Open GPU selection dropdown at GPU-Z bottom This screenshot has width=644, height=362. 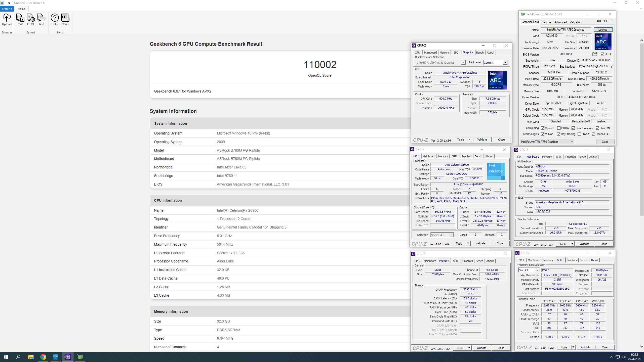pos(547,142)
